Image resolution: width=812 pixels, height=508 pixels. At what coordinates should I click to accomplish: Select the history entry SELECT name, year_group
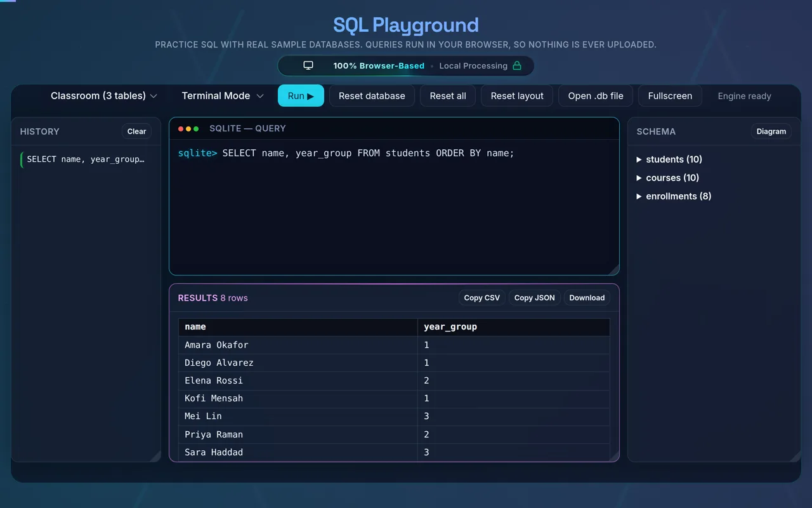pos(86,159)
